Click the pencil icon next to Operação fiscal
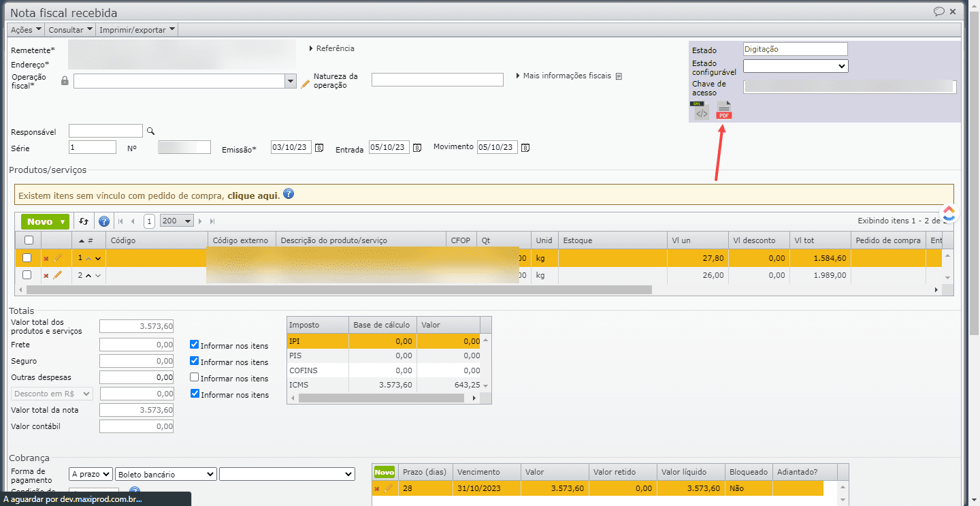Screen dimensions: 980x506 tap(305, 83)
